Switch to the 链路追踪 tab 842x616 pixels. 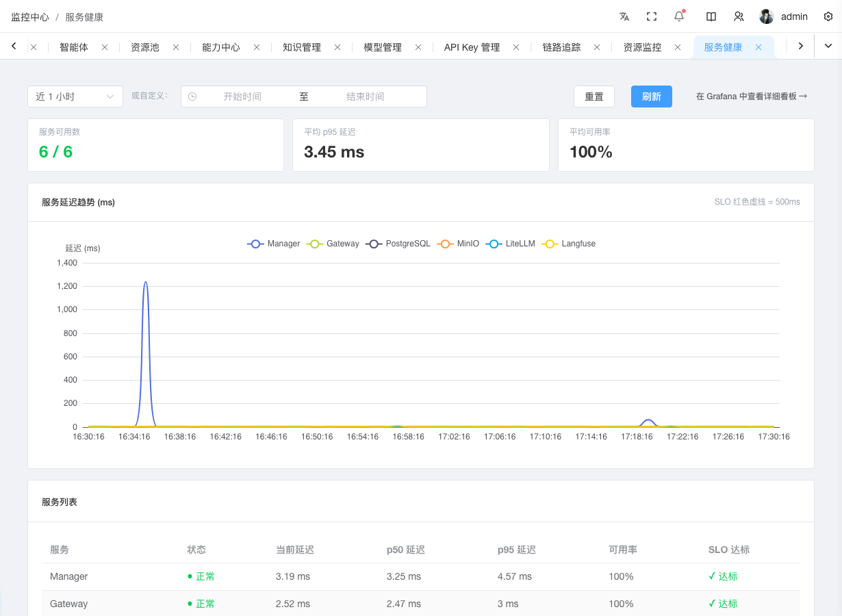click(x=561, y=47)
